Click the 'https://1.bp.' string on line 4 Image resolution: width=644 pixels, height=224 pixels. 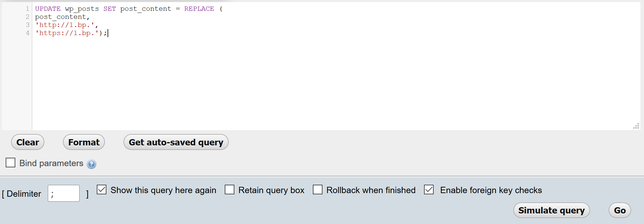click(x=67, y=33)
